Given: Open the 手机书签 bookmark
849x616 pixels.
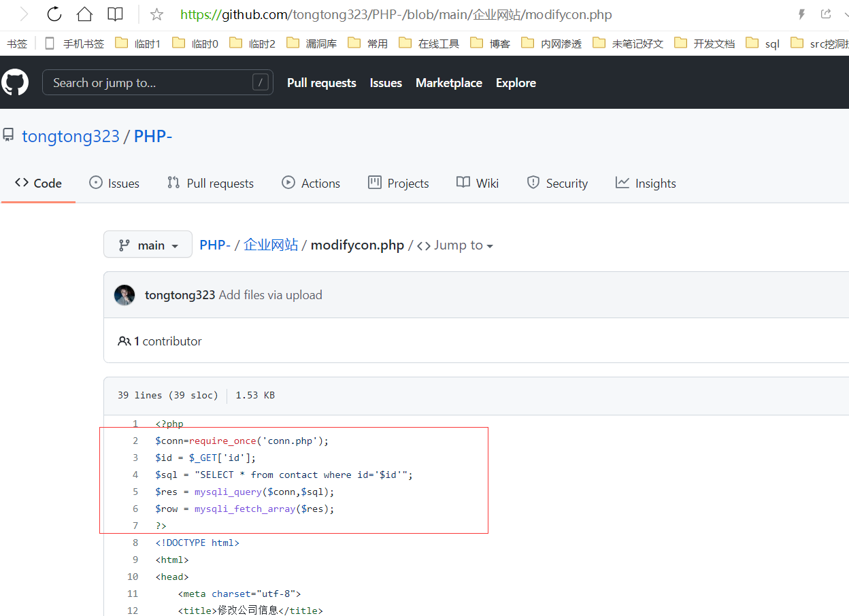Looking at the screenshot, I should tap(76, 44).
